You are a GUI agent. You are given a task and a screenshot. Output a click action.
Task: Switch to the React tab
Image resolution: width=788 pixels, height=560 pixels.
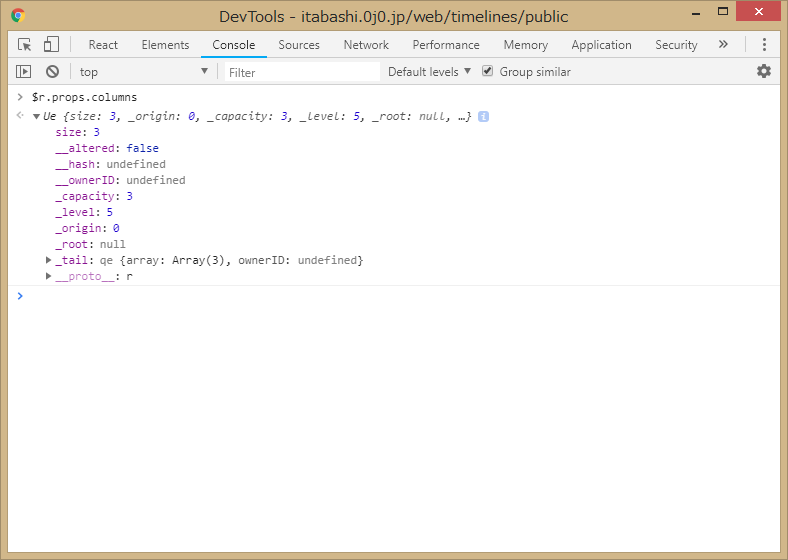point(103,45)
